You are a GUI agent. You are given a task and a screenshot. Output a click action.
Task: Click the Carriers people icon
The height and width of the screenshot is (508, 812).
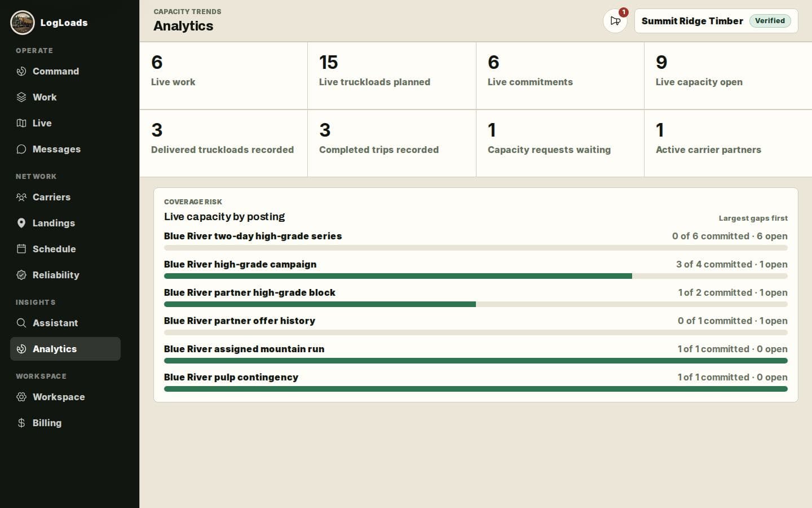click(21, 197)
